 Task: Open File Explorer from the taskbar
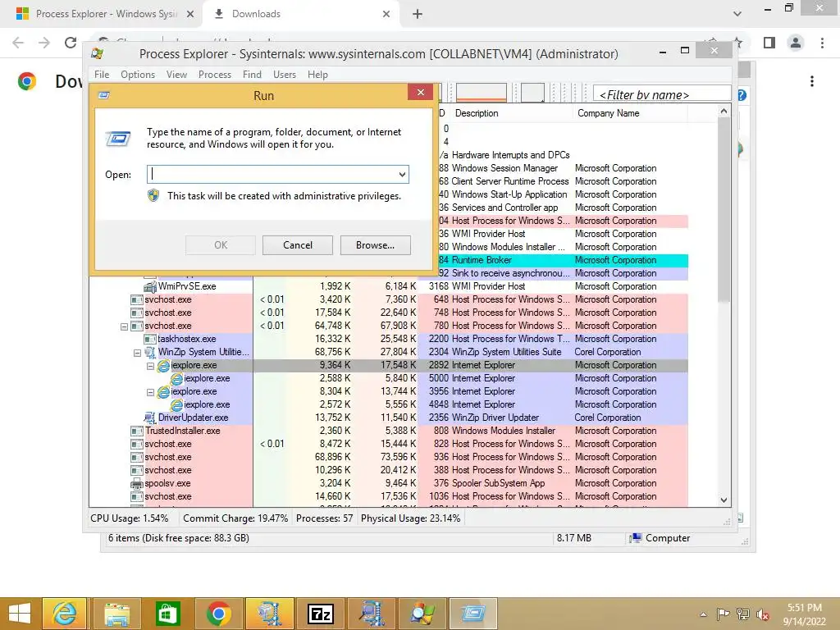coord(116,614)
